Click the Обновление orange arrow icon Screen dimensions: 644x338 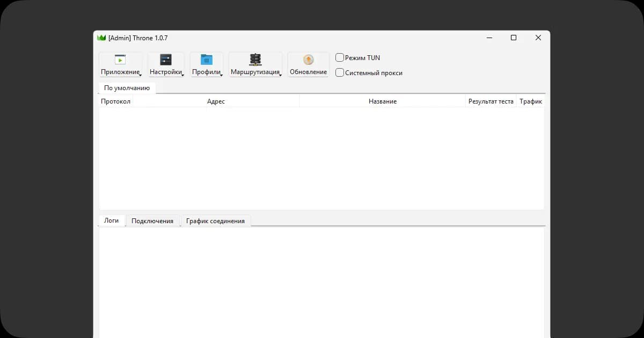(308, 60)
